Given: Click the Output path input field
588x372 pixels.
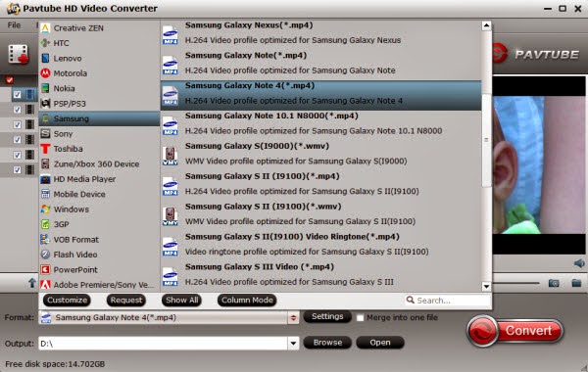Looking at the screenshot, I should [x=163, y=344].
